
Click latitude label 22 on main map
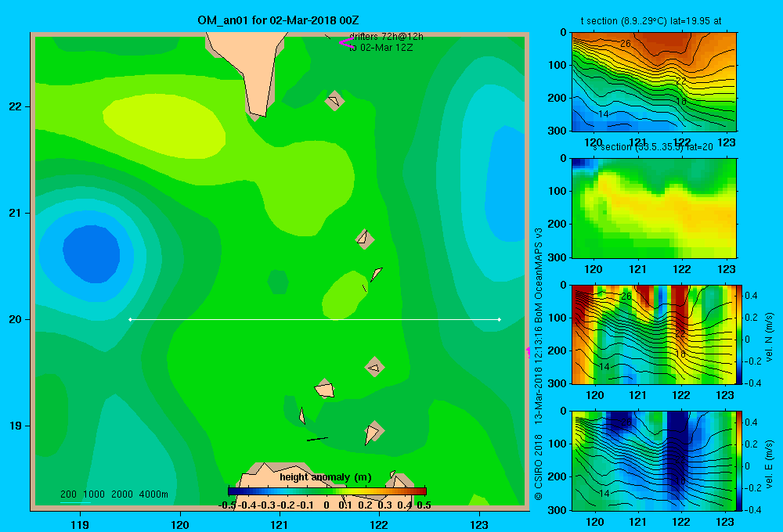point(16,106)
